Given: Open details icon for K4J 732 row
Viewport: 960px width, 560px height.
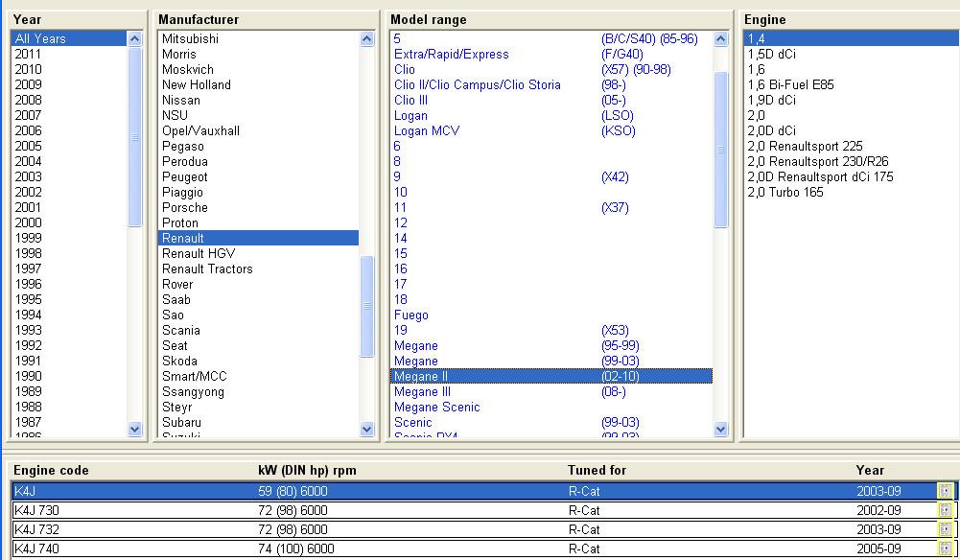Looking at the screenshot, I should click(946, 529).
